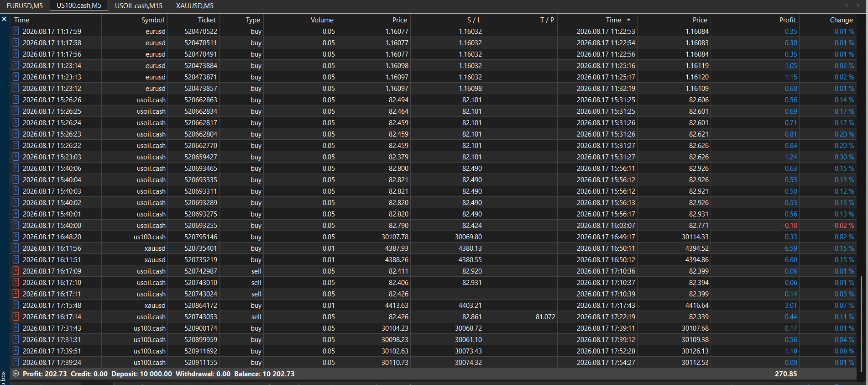
Task: Close the Toolbox panel with the X
Action: 4,19
